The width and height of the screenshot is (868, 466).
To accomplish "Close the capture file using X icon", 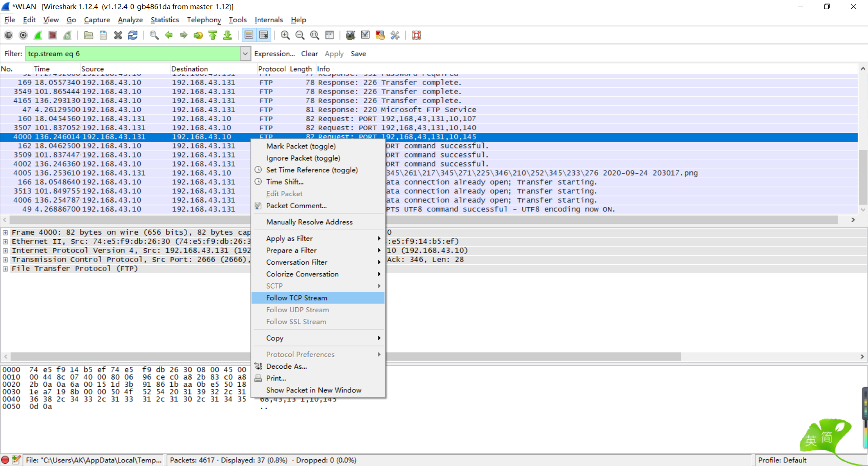I will (x=118, y=35).
